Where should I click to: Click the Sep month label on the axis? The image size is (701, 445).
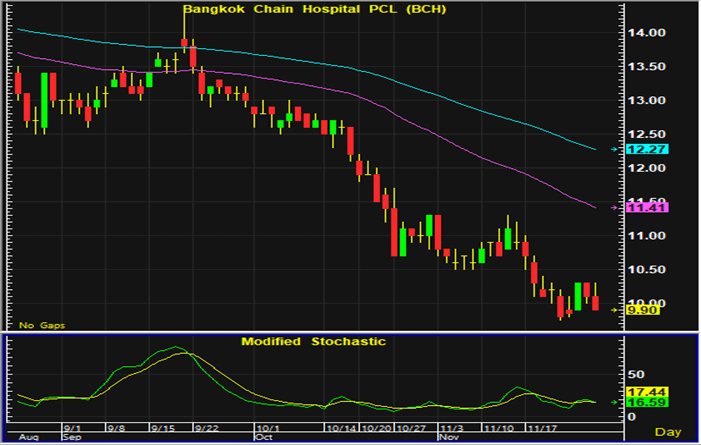tap(71, 437)
